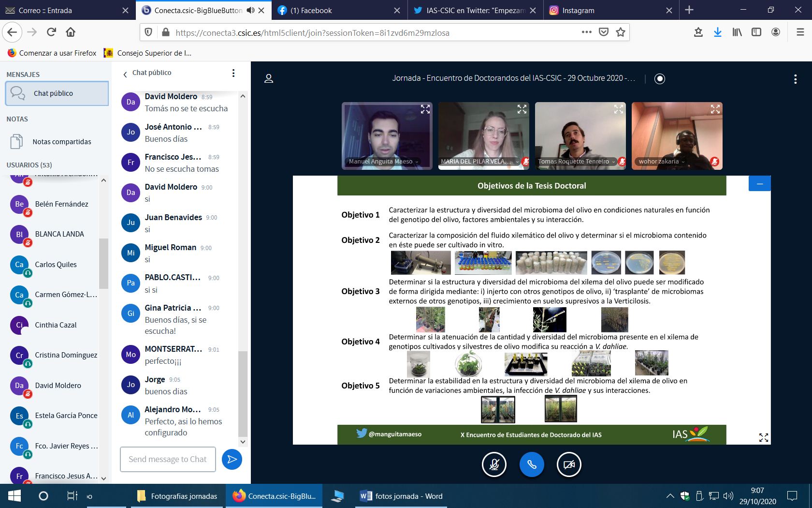The height and width of the screenshot is (508, 812).
Task: Open Firefox downloads panel
Action: pos(718,32)
